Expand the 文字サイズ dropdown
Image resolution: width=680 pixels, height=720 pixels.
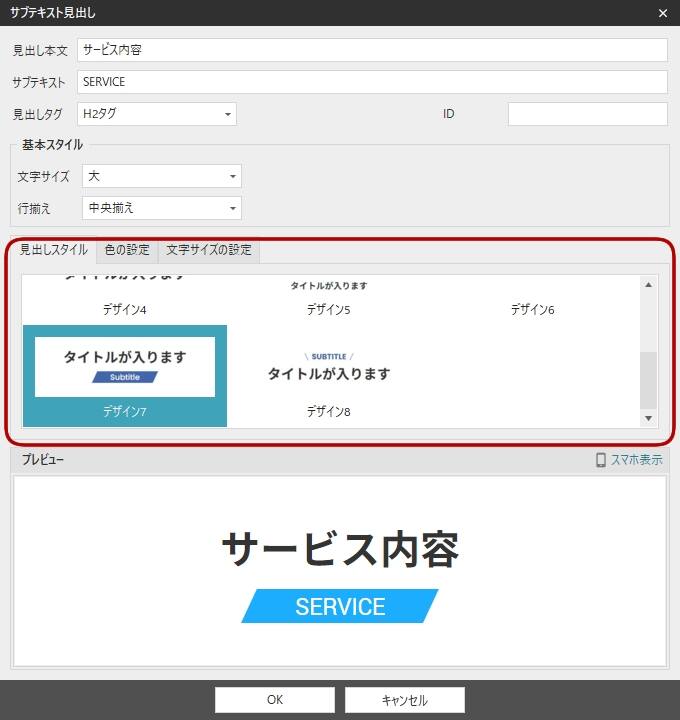pos(162,176)
